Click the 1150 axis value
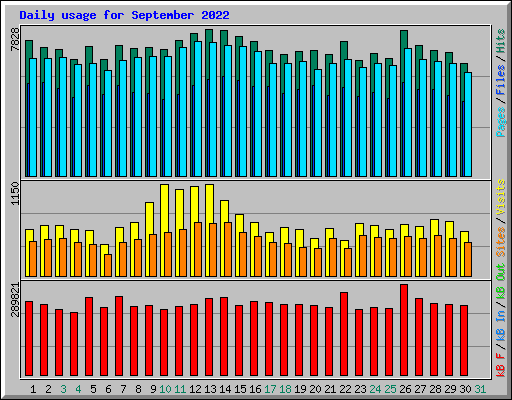The width and height of the screenshot is (512, 400). pos(15,194)
